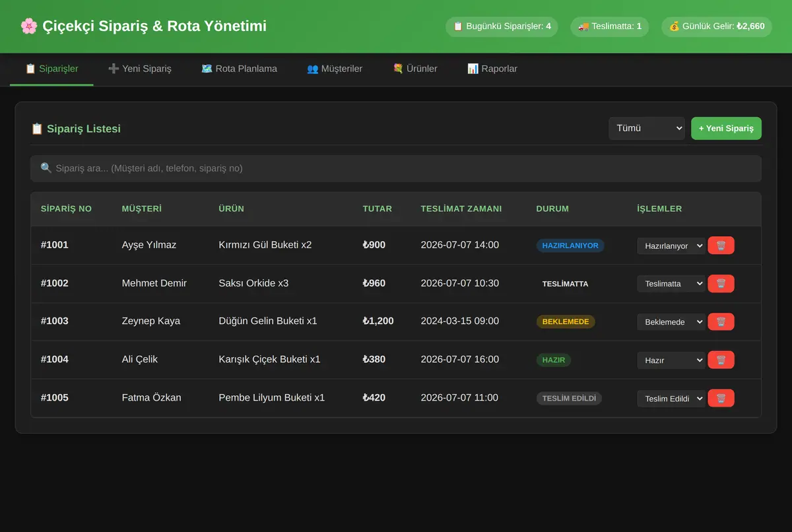Expand Beklemede status dropdown for #1003
This screenshot has height=532, width=792.
click(671, 322)
